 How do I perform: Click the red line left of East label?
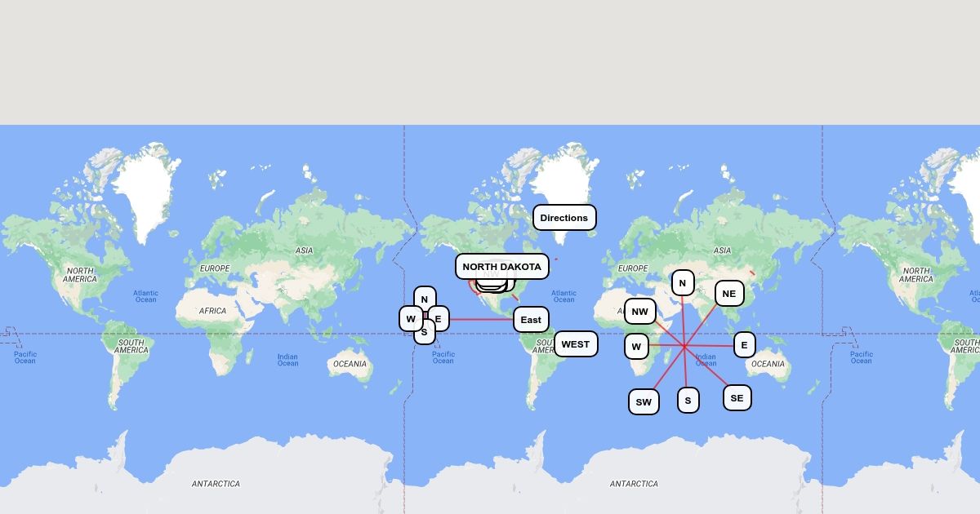coord(482,319)
